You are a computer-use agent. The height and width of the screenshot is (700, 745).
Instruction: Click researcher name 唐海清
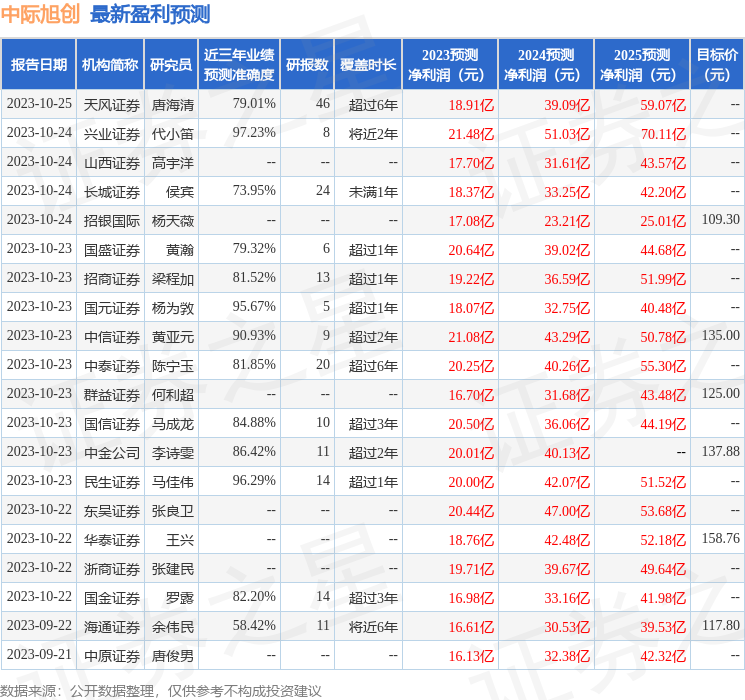[x=172, y=105]
